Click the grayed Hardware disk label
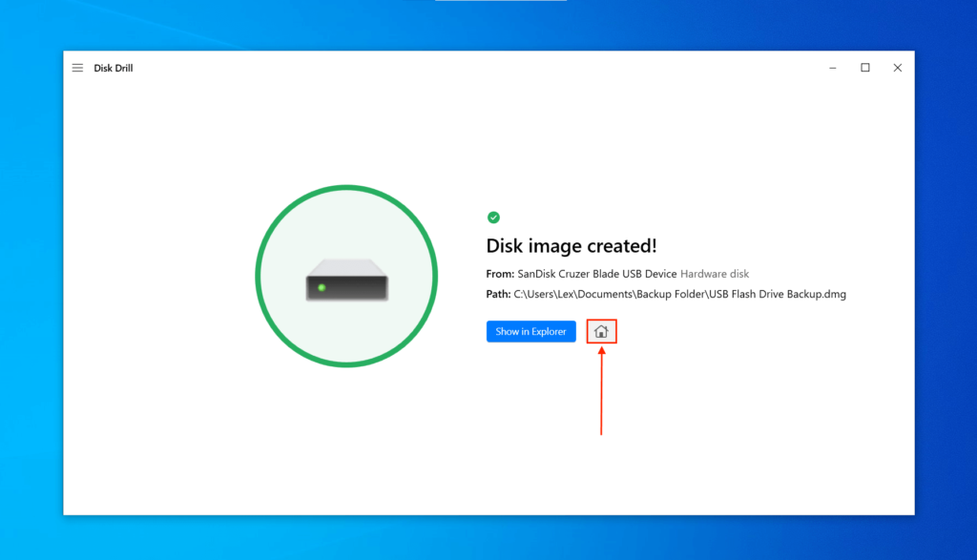This screenshot has width=977, height=560. pyautogui.click(x=714, y=274)
